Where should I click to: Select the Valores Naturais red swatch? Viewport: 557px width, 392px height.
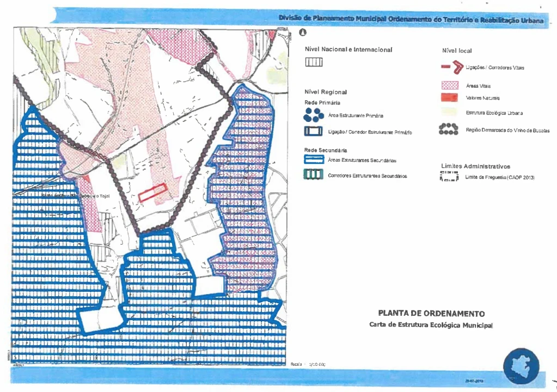pyautogui.click(x=449, y=97)
